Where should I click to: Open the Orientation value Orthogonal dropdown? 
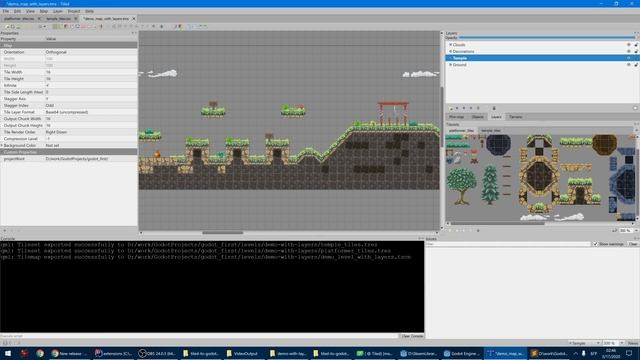pos(91,52)
